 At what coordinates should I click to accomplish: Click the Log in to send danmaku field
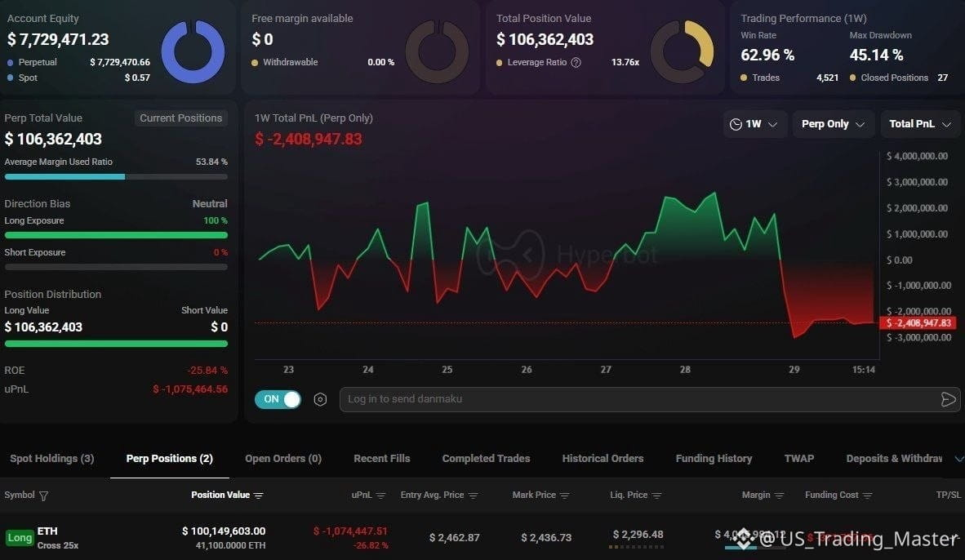(x=649, y=399)
